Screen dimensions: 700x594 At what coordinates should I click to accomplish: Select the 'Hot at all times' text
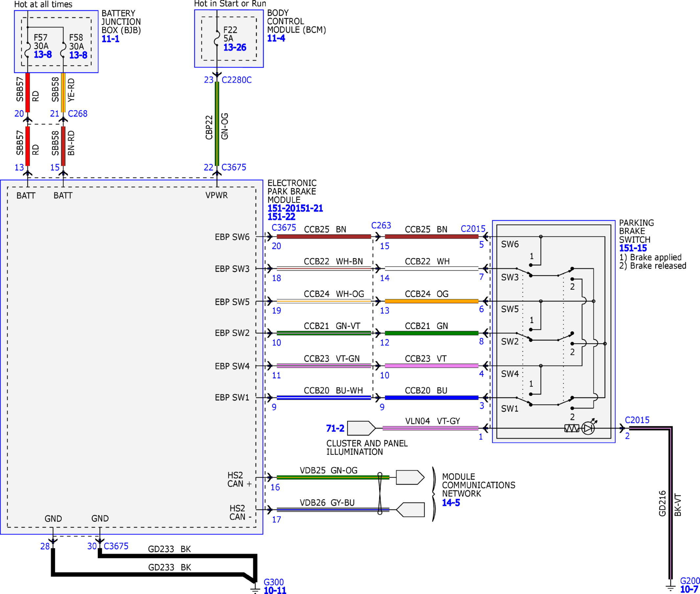43,4
